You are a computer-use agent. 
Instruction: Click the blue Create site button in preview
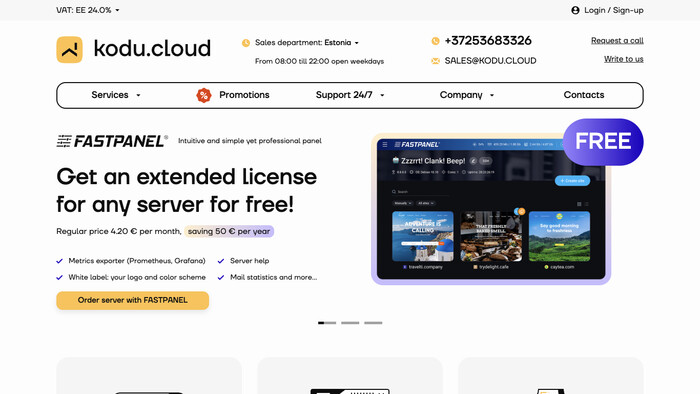[x=572, y=181]
